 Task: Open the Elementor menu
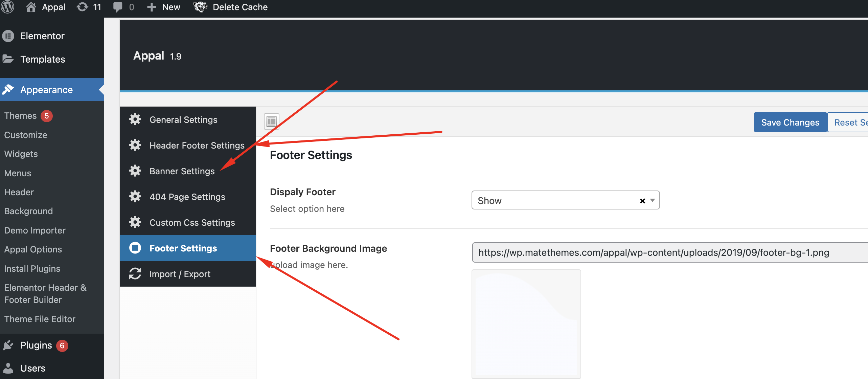52,36
